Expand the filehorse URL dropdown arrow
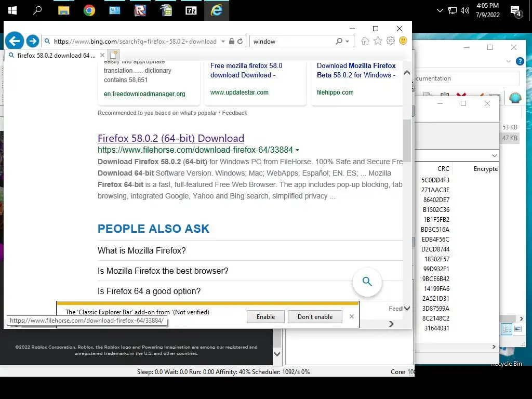This screenshot has width=532, height=399. (x=298, y=150)
